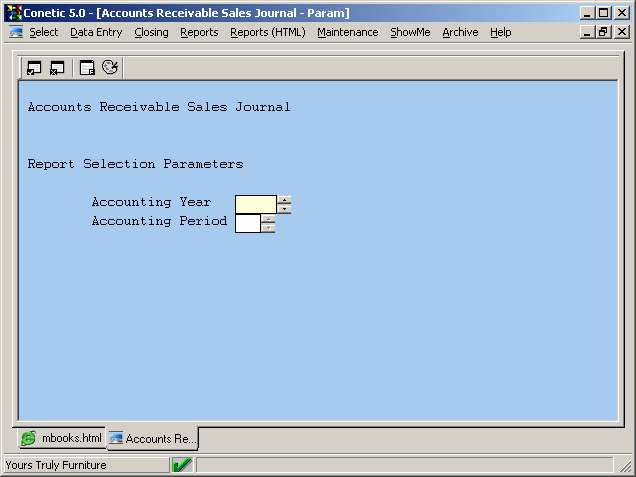This screenshot has height=477, width=636.
Task: Increase the Accounting Year value by one
Action: click(x=284, y=200)
